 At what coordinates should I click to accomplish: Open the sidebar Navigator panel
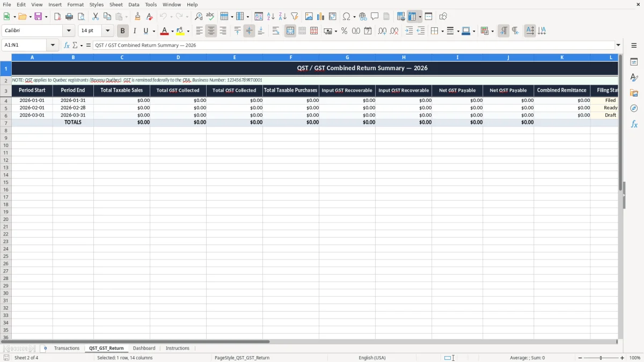tap(634, 108)
